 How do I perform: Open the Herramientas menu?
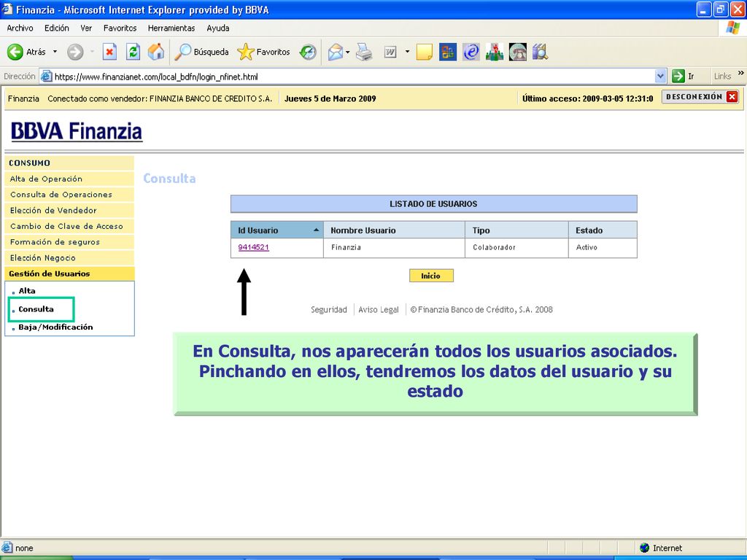171,28
